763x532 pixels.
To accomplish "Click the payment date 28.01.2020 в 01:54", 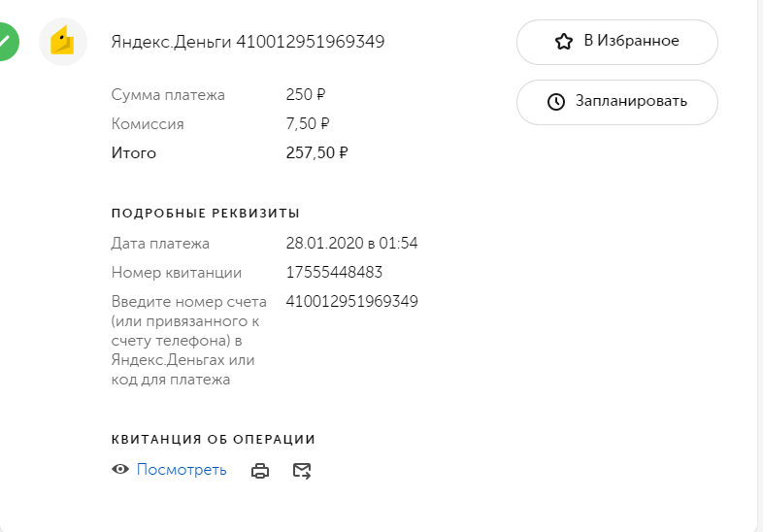I will [x=351, y=244].
